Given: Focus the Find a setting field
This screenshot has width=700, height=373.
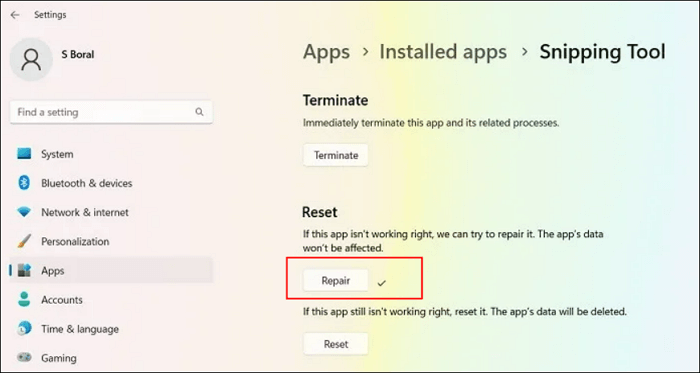Looking at the screenshot, I should pyautogui.click(x=111, y=112).
